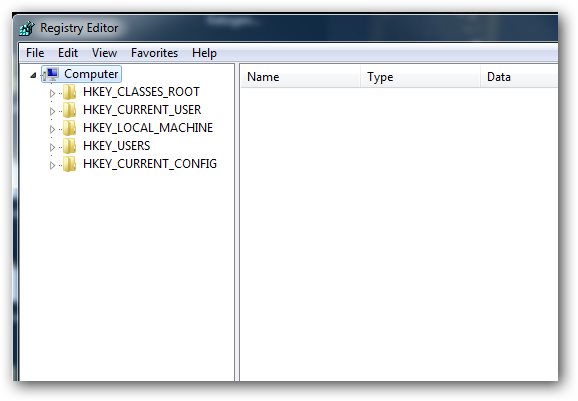Collapse the Computer root node

click(33, 75)
